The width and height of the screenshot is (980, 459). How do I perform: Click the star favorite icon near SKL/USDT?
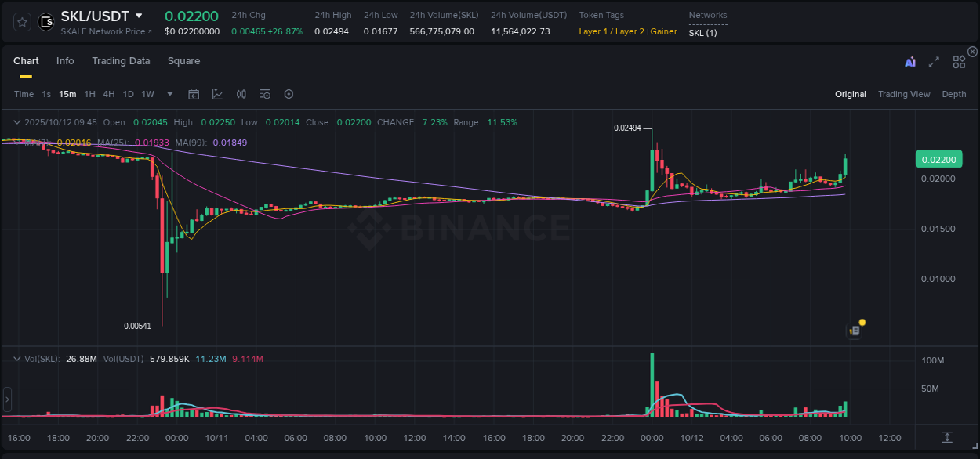pos(22,22)
